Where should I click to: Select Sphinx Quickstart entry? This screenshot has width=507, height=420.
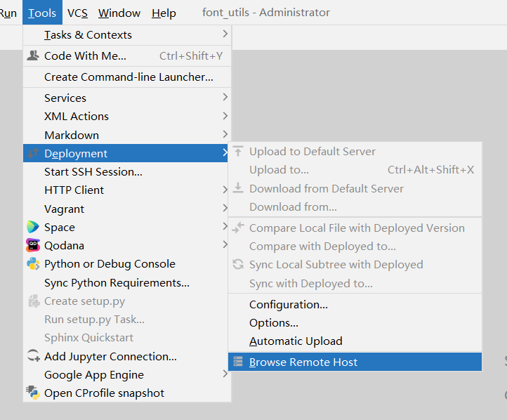(127, 338)
